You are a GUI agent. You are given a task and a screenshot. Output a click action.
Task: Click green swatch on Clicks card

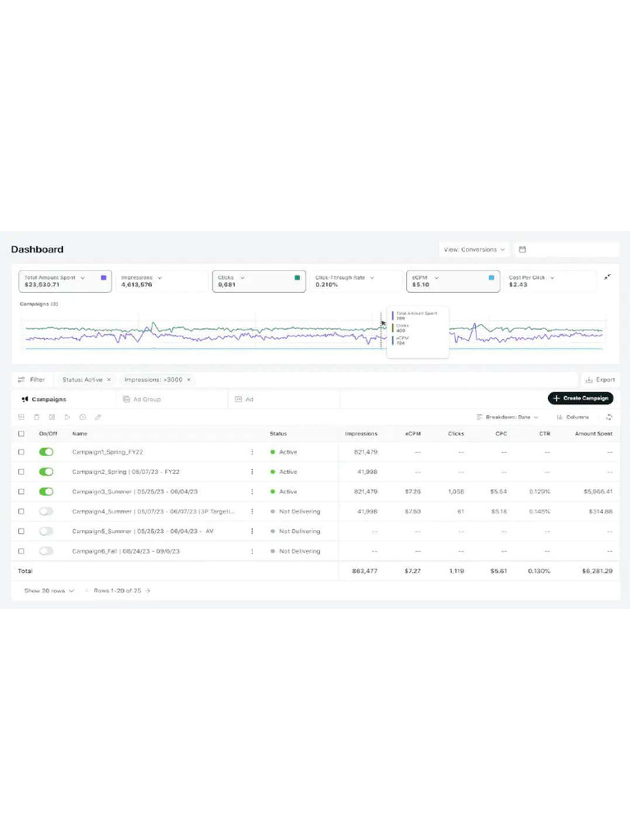point(297,277)
